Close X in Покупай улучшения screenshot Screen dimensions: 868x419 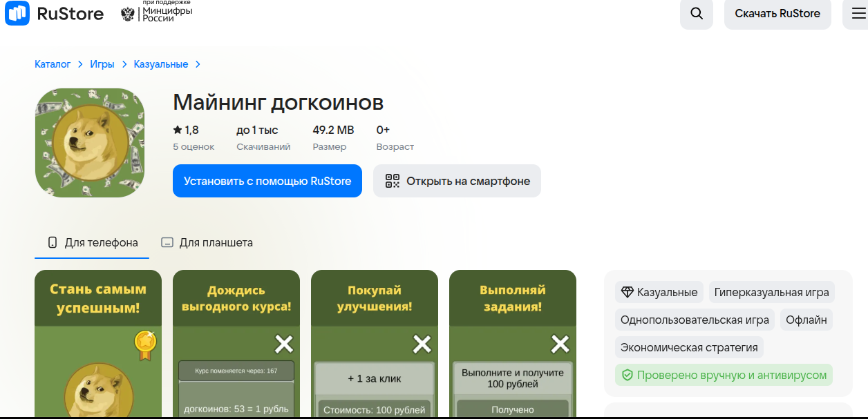pyautogui.click(x=422, y=343)
